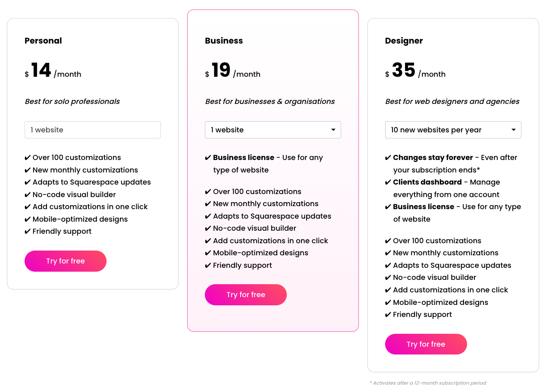The image size is (546, 392).
Task: Click checkmark next to Personal 'Friendly support'
Action: click(x=28, y=232)
